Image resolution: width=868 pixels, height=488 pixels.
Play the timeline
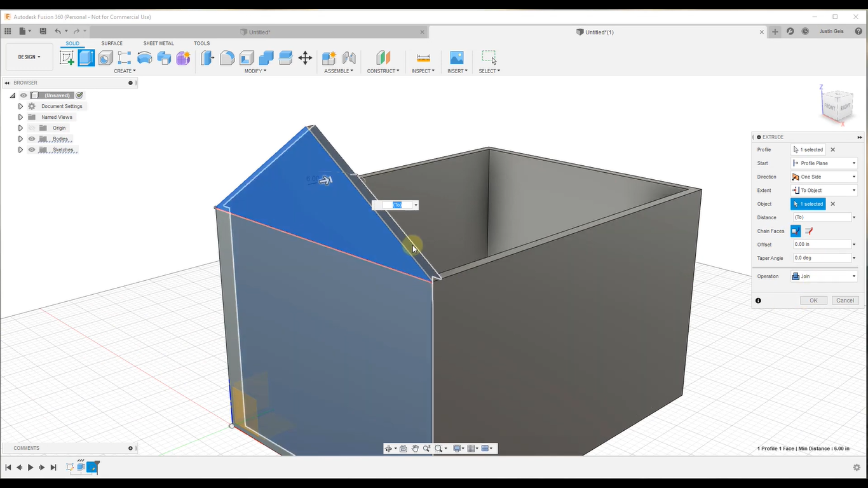pyautogui.click(x=31, y=468)
